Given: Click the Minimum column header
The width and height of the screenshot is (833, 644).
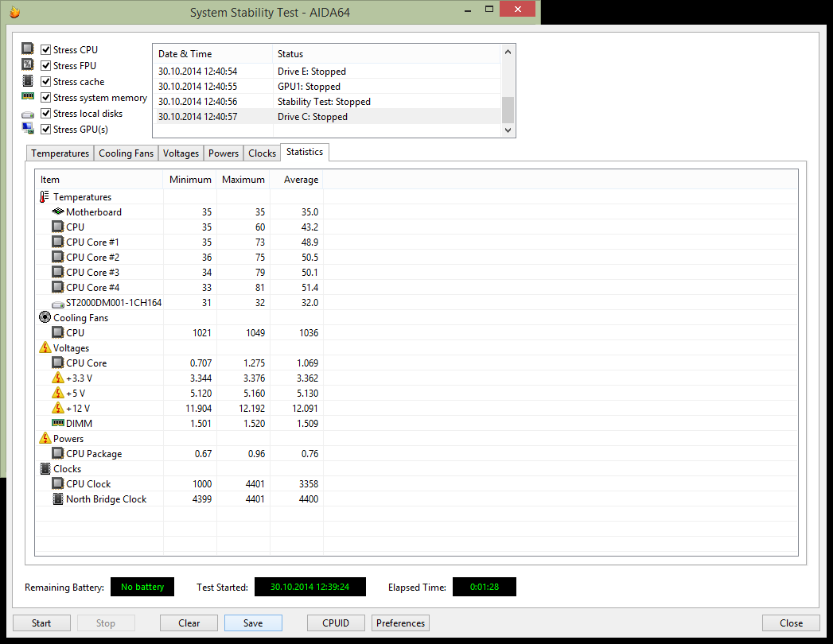Looking at the screenshot, I should click(189, 180).
